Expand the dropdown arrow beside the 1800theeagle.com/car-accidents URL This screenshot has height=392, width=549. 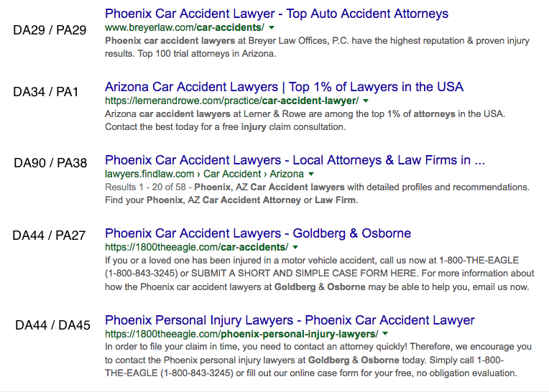295,247
